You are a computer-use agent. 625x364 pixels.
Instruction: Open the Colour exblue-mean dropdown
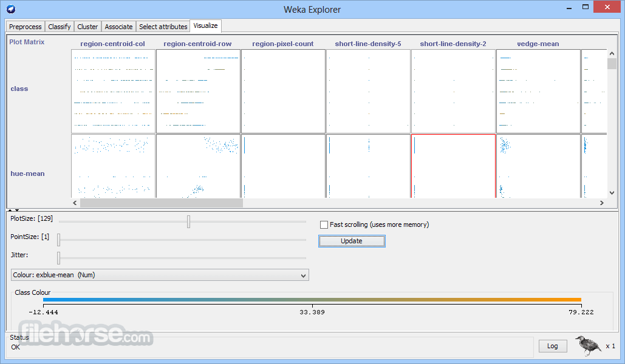click(159, 275)
